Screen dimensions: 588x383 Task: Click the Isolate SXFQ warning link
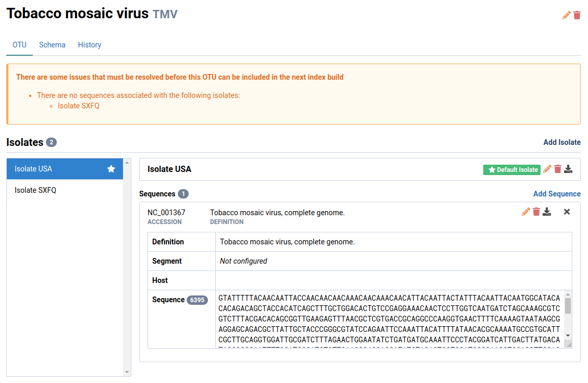point(78,105)
